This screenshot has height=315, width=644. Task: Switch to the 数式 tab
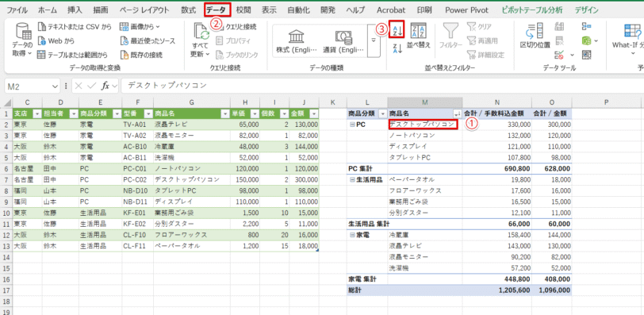tap(188, 10)
